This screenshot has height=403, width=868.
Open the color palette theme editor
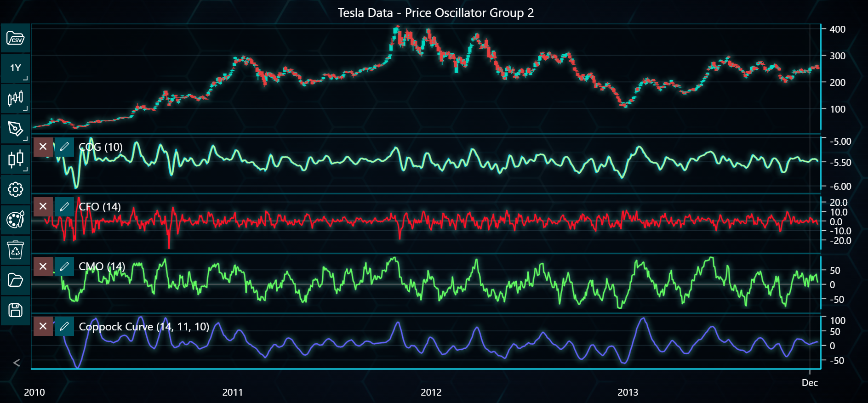pos(15,220)
